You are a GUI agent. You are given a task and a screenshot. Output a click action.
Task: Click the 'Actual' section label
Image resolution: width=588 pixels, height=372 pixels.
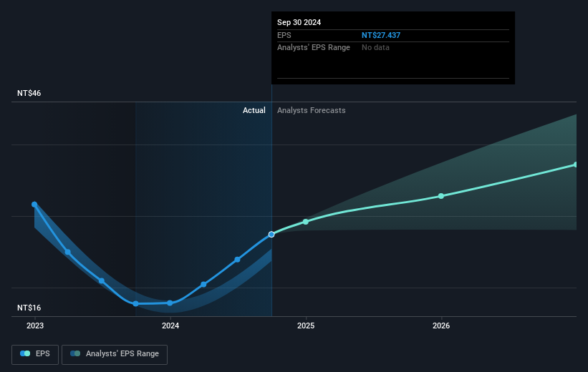coord(254,110)
